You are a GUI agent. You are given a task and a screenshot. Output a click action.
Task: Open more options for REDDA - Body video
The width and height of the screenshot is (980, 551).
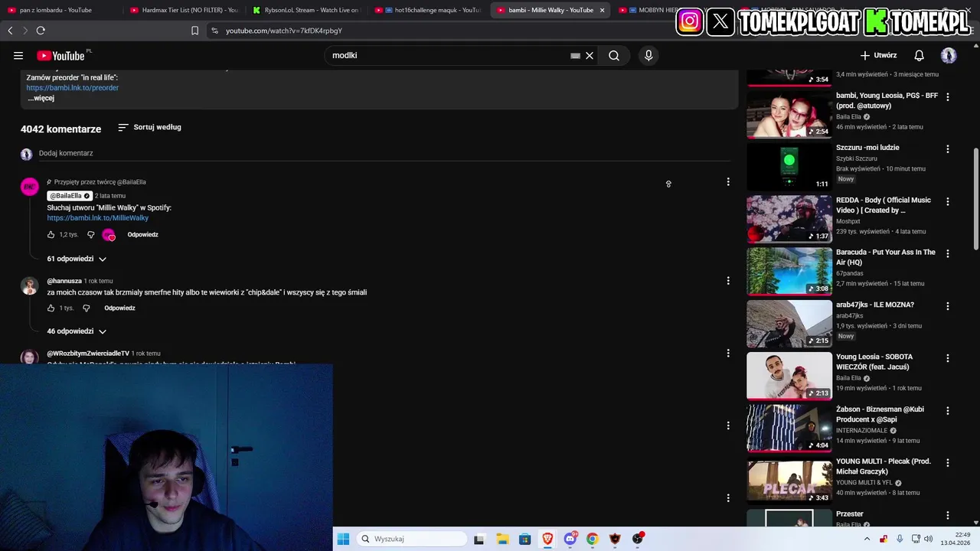(948, 201)
